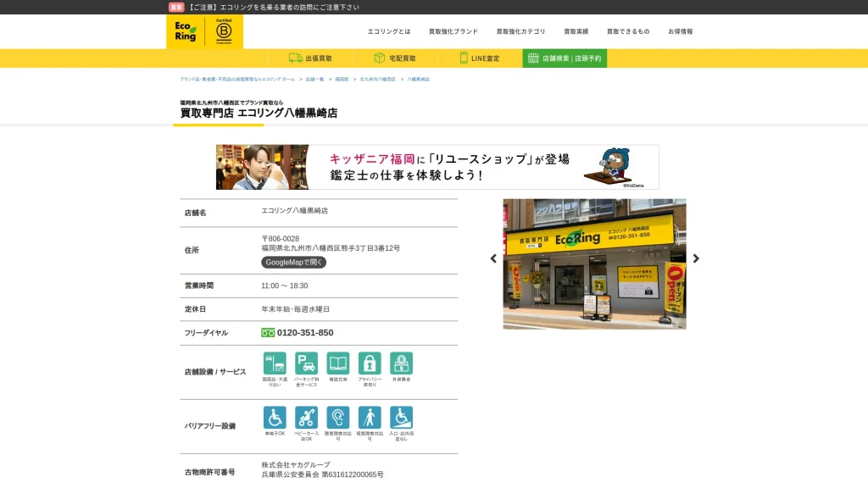
Task: Open the エコリングとは menu
Action: pos(389,31)
